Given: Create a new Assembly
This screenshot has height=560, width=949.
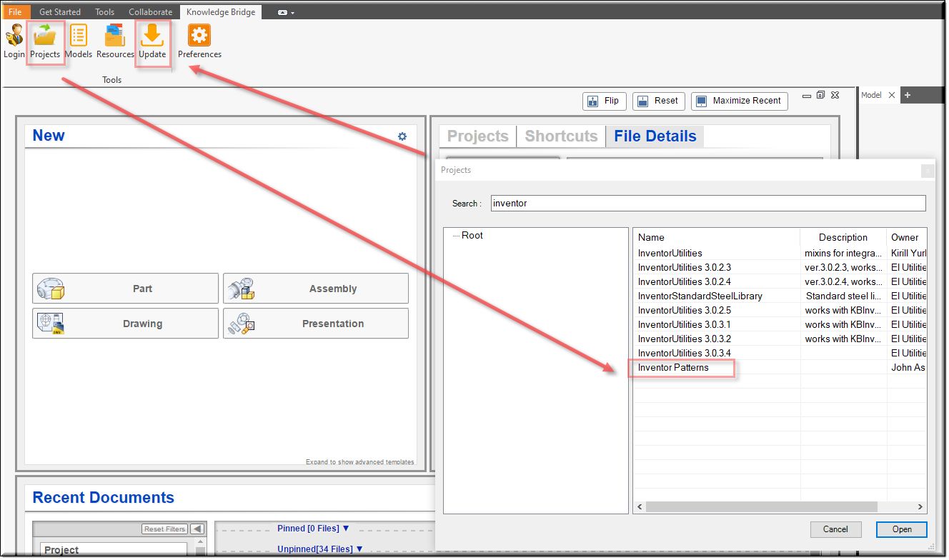Looking at the screenshot, I should 316,289.
